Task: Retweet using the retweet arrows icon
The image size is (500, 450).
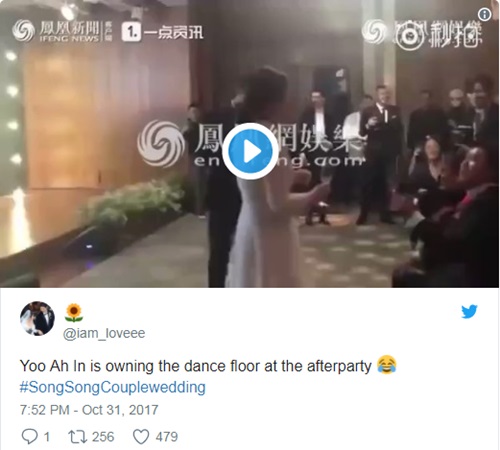Action: click(77, 437)
